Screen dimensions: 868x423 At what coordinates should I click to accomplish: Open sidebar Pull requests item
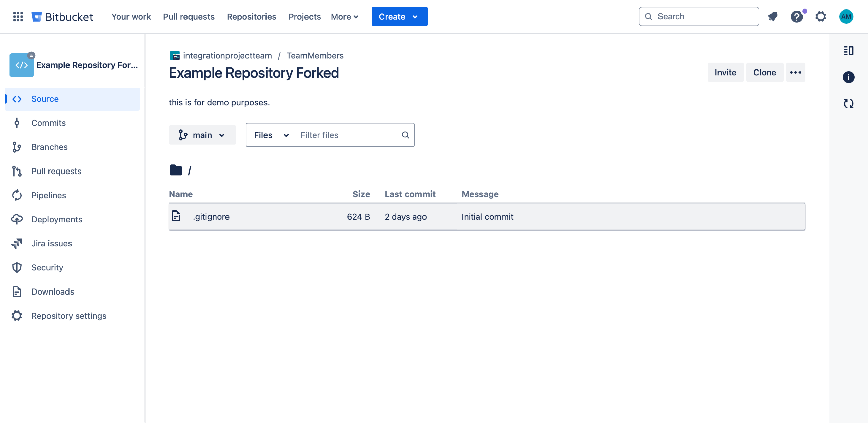pyautogui.click(x=72, y=171)
